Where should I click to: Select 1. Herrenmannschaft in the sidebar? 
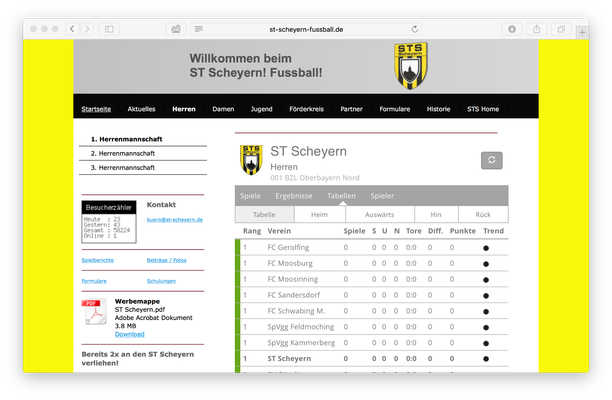point(143,139)
